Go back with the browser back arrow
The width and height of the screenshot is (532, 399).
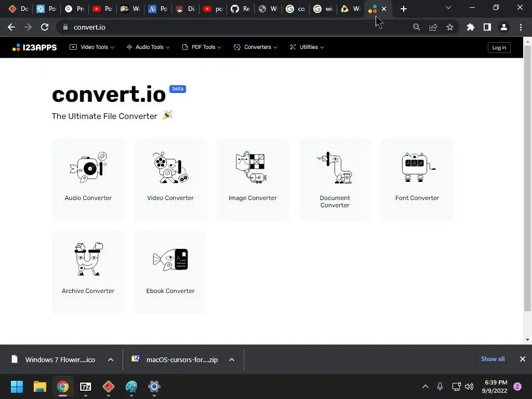coord(11,27)
